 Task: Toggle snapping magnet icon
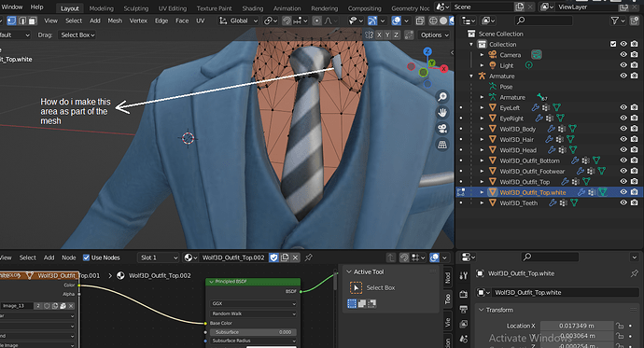click(x=287, y=21)
